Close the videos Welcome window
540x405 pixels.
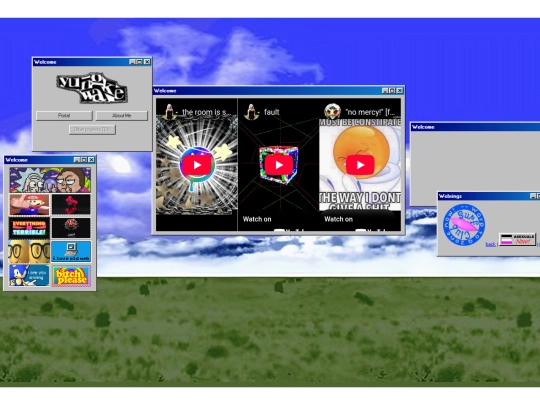point(399,91)
